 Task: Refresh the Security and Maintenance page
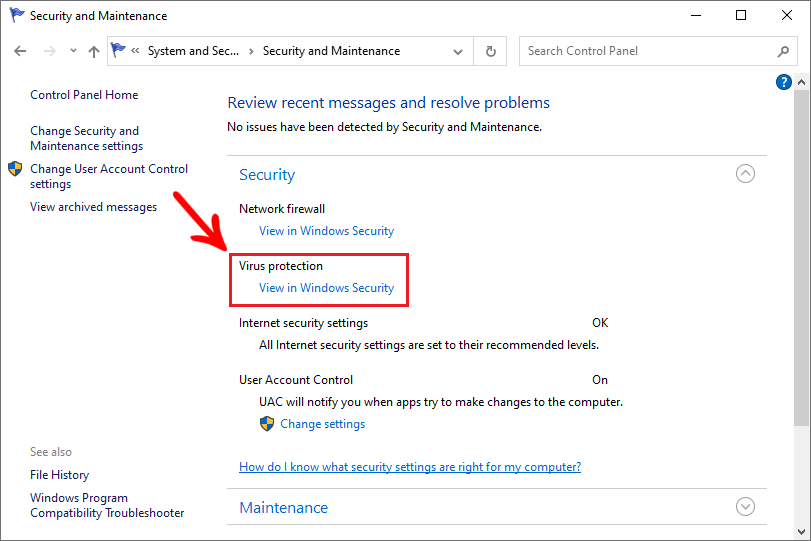[x=491, y=51]
